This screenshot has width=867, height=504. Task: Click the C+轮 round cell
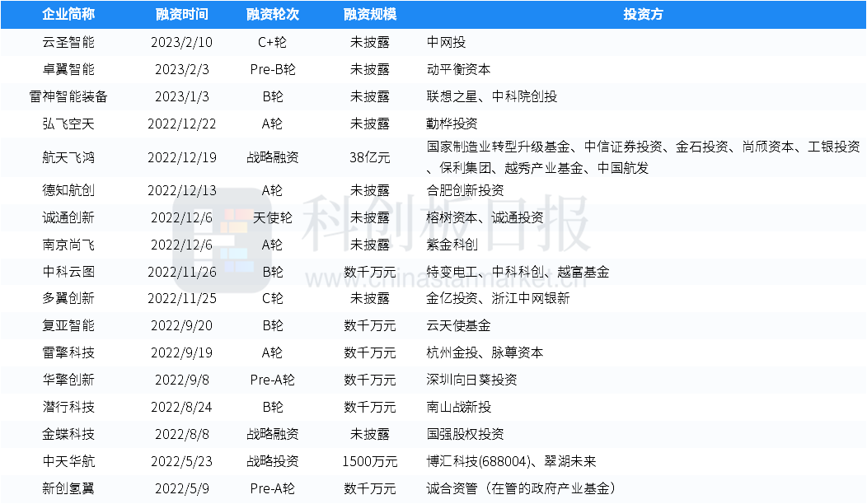pos(273,42)
